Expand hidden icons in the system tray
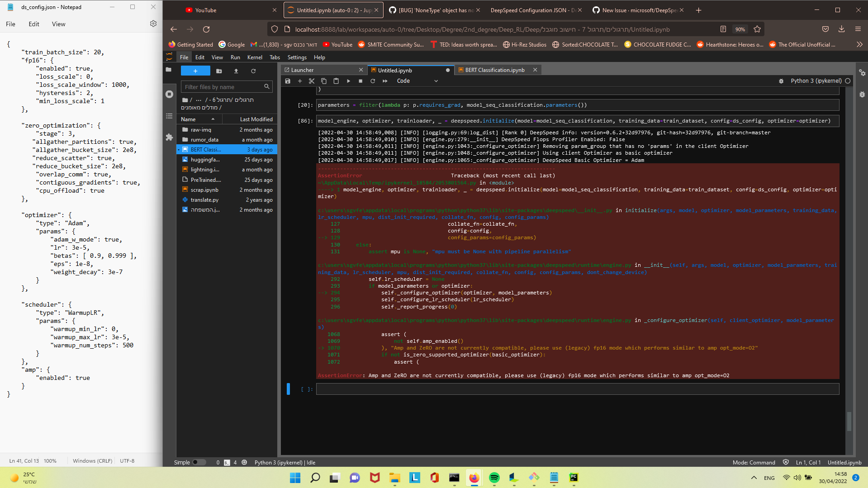The height and width of the screenshot is (488, 868). click(x=754, y=478)
